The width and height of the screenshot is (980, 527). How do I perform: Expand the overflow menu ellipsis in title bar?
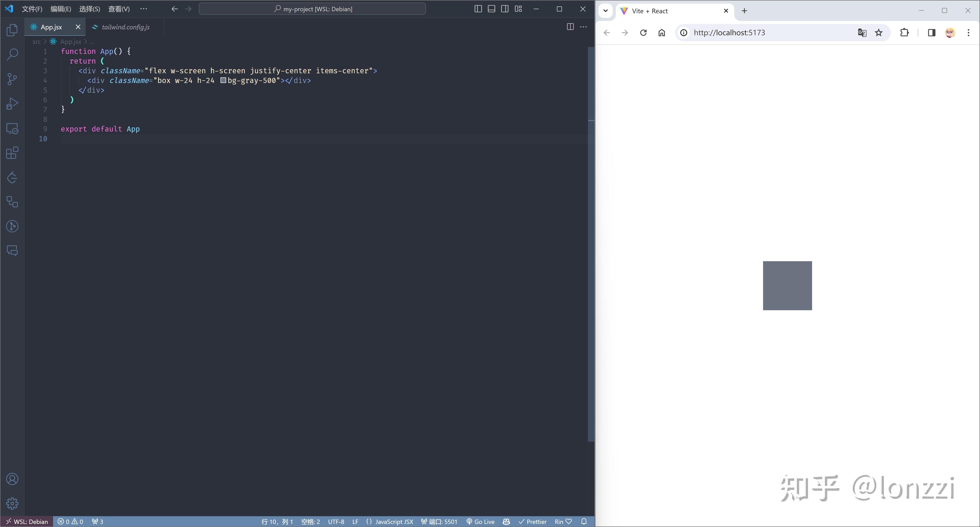(143, 9)
